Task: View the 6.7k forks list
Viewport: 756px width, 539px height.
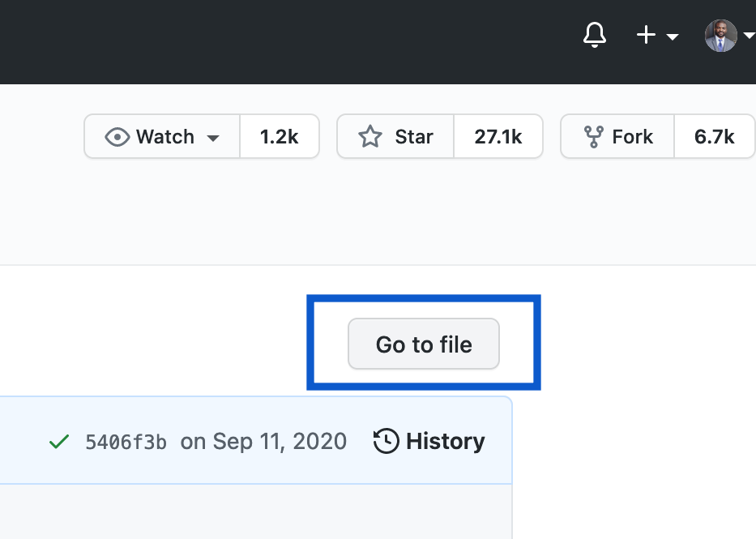Action: [x=714, y=136]
